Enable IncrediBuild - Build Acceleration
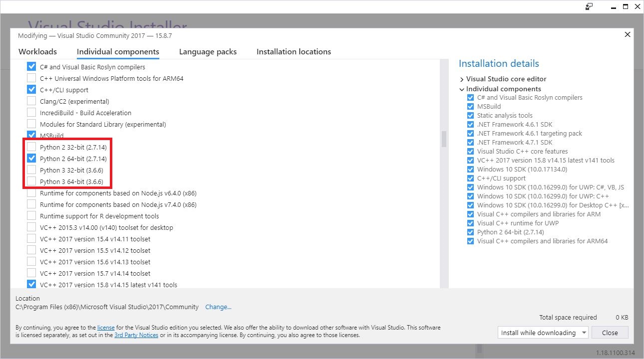644x359 pixels. 31,112
